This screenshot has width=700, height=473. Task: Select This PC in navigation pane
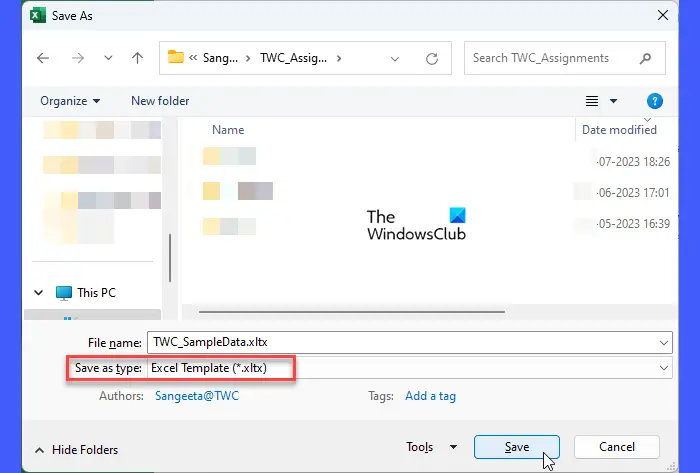coord(96,293)
